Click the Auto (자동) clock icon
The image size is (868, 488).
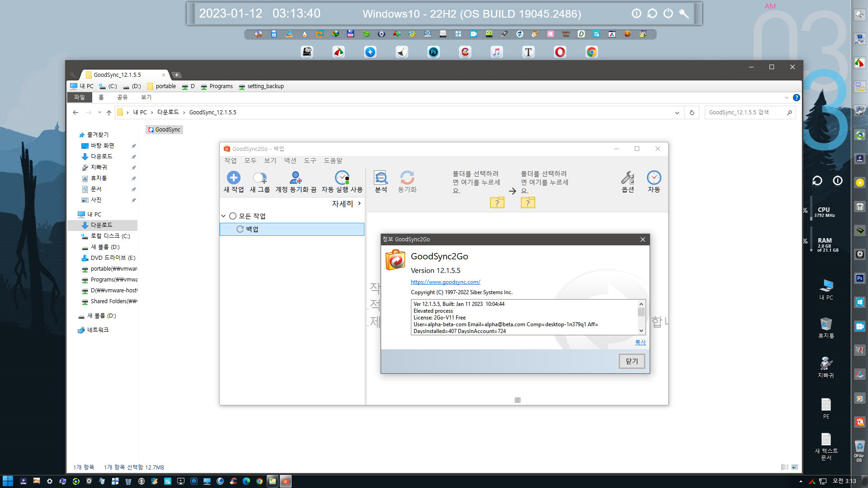[654, 178]
